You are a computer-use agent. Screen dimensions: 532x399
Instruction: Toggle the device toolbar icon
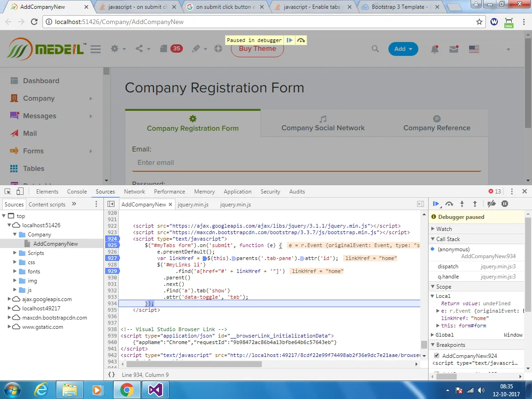[x=20, y=192]
